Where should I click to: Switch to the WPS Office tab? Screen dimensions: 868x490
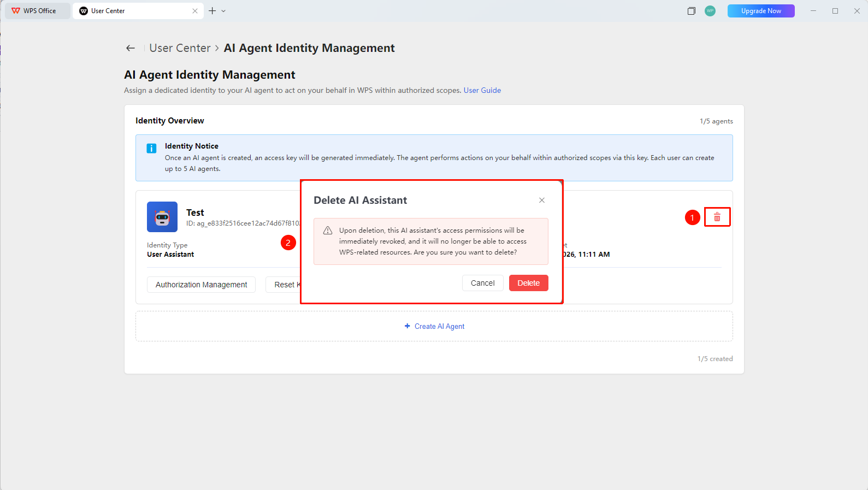coord(37,11)
